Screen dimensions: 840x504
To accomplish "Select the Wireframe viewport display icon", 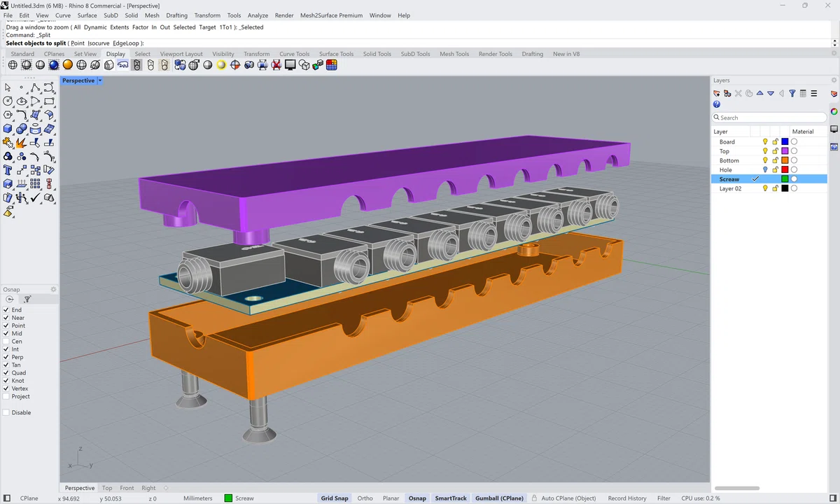I will (x=13, y=65).
